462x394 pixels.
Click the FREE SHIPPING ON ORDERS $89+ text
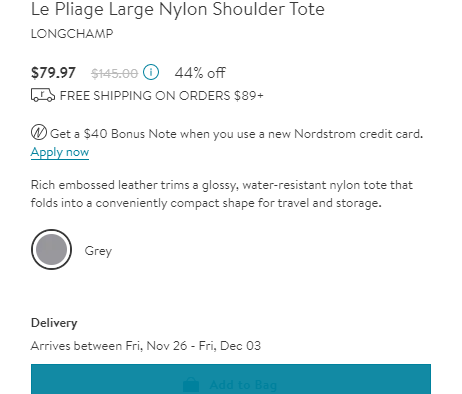162,96
